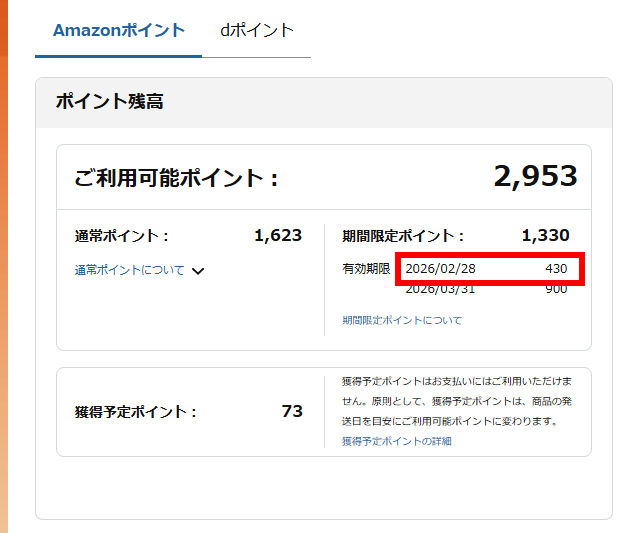The height and width of the screenshot is (533, 629).
Task: Expand the chevron beside 通常ポイントについて
Action: click(198, 271)
